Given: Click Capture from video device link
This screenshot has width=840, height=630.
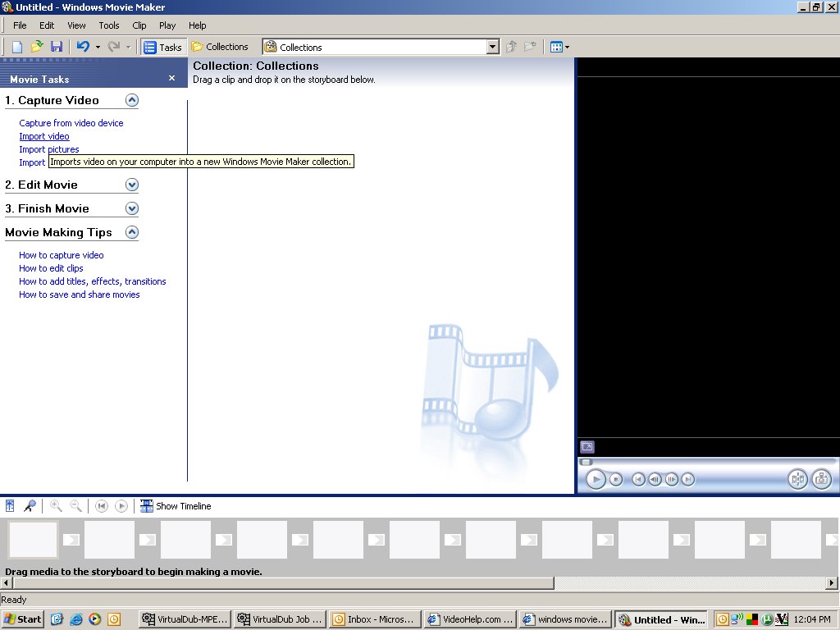Looking at the screenshot, I should (x=71, y=123).
